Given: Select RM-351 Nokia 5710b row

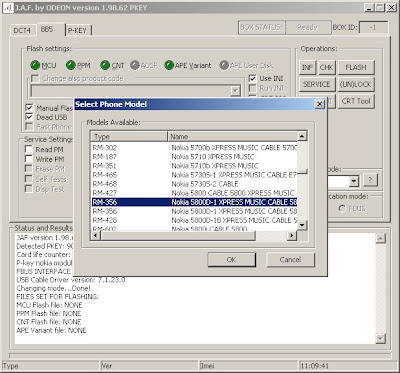Looking at the screenshot, I should point(194,166).
